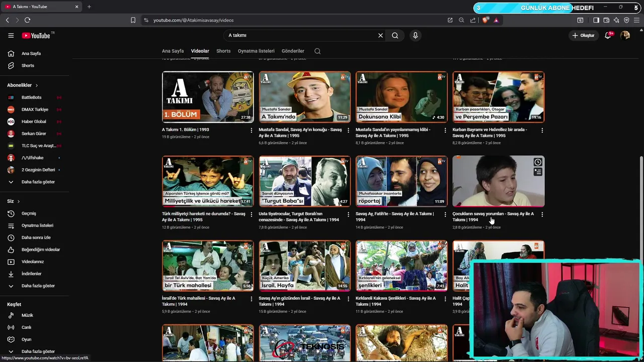644x362 pixels.
Task: Click the share page icon
Action: click(473, 20)
